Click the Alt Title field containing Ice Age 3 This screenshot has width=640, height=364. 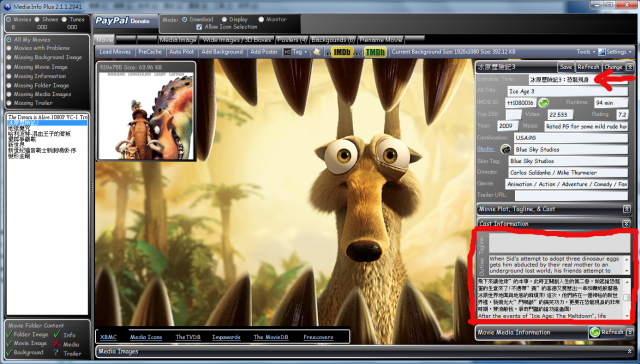567,91
